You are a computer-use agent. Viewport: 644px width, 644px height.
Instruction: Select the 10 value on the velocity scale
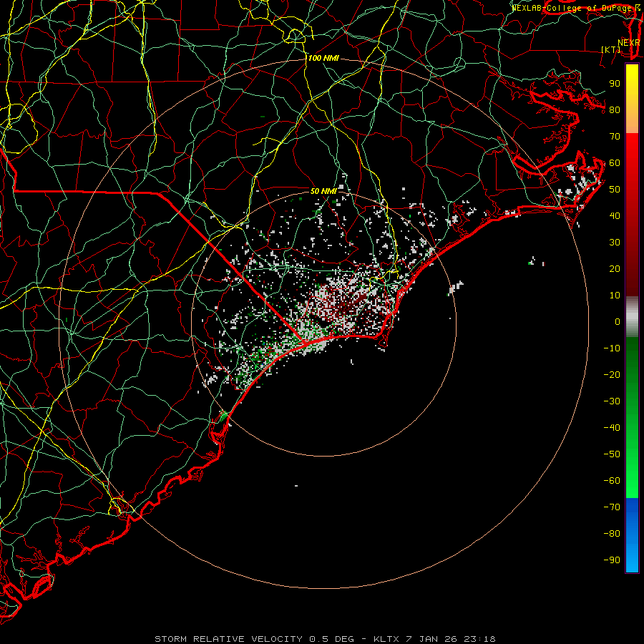[x=615, y=296]
